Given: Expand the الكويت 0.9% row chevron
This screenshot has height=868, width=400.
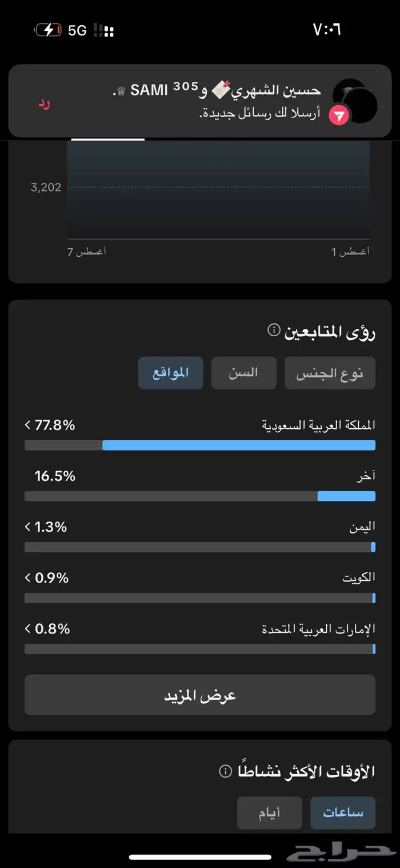Looking at the screenshot, I should pos(27,578).
